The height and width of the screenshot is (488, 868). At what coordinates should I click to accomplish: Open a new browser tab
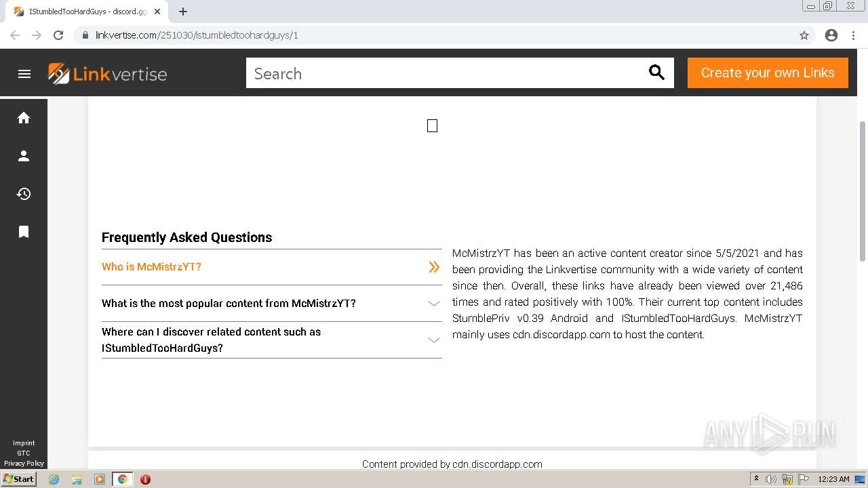(183, 12)
